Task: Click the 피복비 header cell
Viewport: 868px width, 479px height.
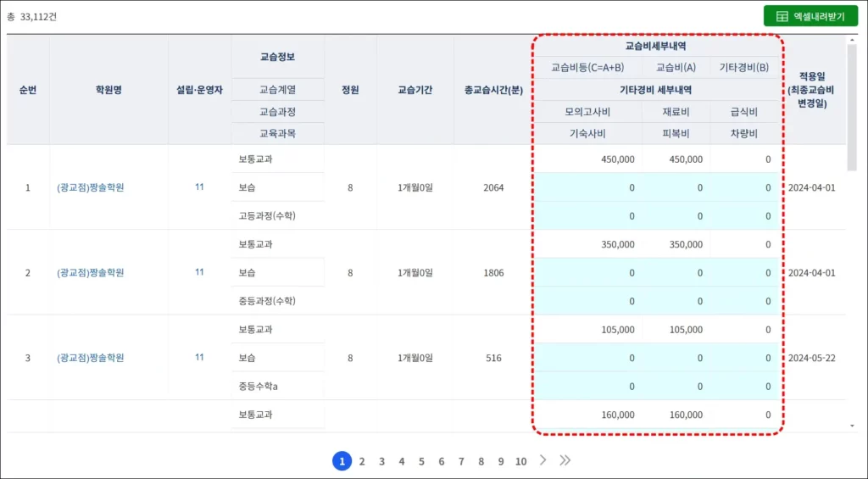Action: [676, 133]
